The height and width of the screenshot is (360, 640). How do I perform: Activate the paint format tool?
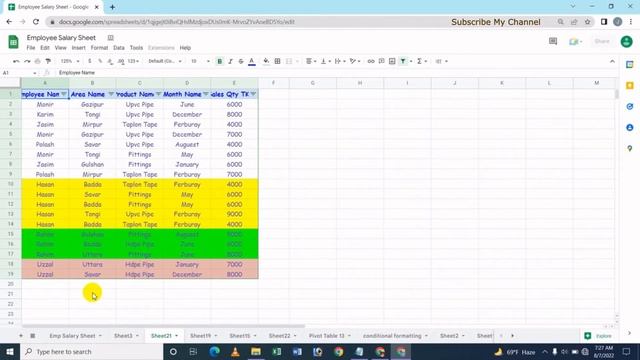click(48, 61)
